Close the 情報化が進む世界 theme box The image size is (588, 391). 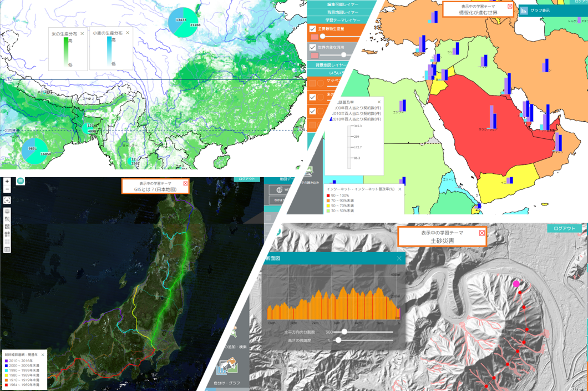[x=510, y=6]
